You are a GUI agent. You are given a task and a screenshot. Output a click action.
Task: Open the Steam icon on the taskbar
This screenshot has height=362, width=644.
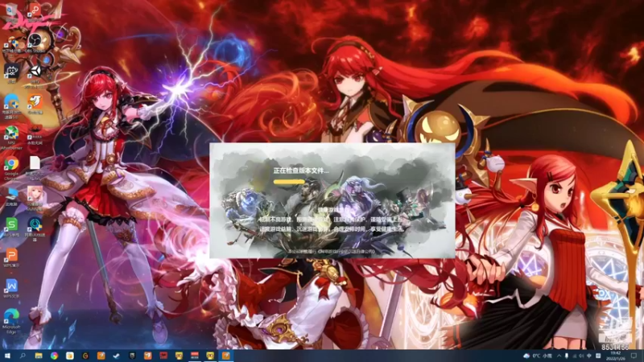117,356
